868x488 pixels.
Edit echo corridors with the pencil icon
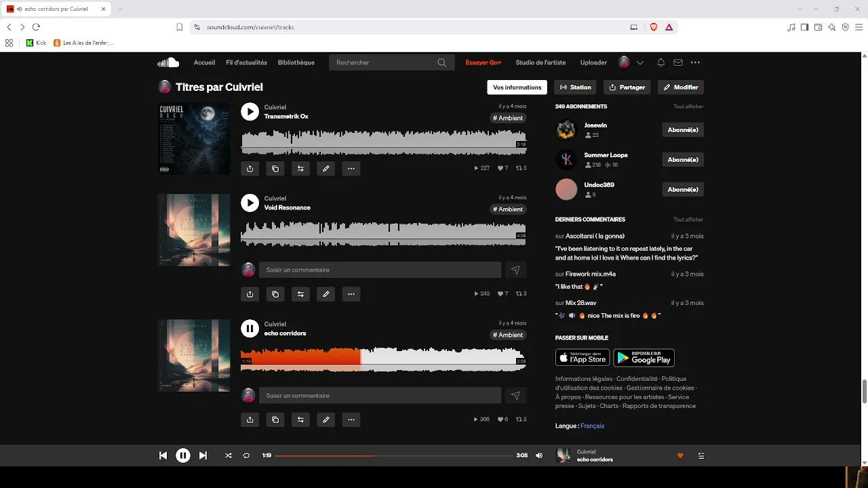(x=326, y=420)
